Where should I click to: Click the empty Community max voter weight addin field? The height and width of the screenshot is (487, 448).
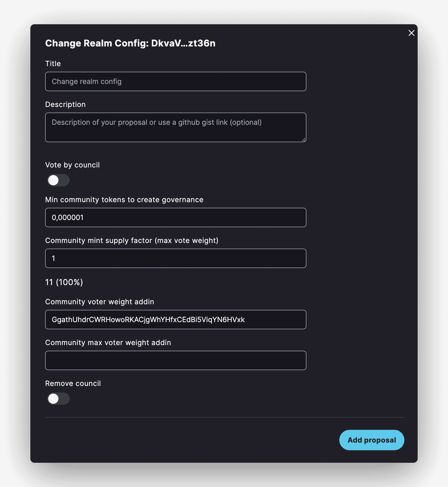[176, 360]
